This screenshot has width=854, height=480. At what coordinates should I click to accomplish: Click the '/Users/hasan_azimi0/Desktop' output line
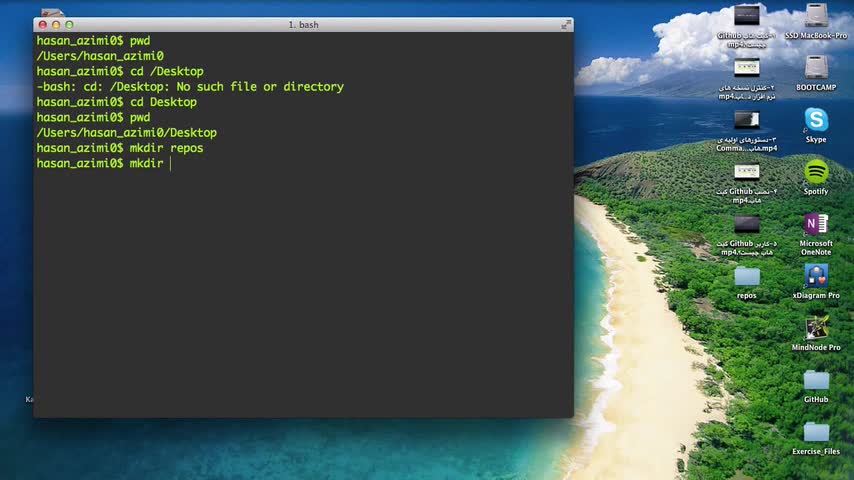(x=126, y=133)
